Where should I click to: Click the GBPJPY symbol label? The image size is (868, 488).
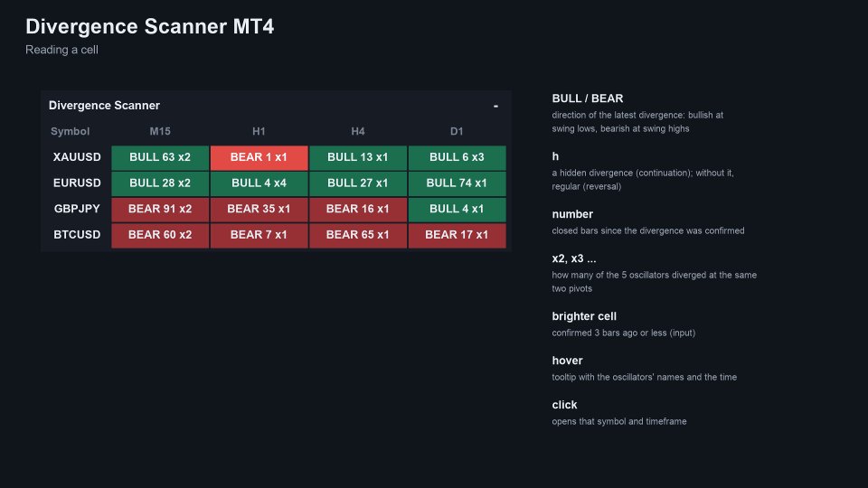point(77,209)
